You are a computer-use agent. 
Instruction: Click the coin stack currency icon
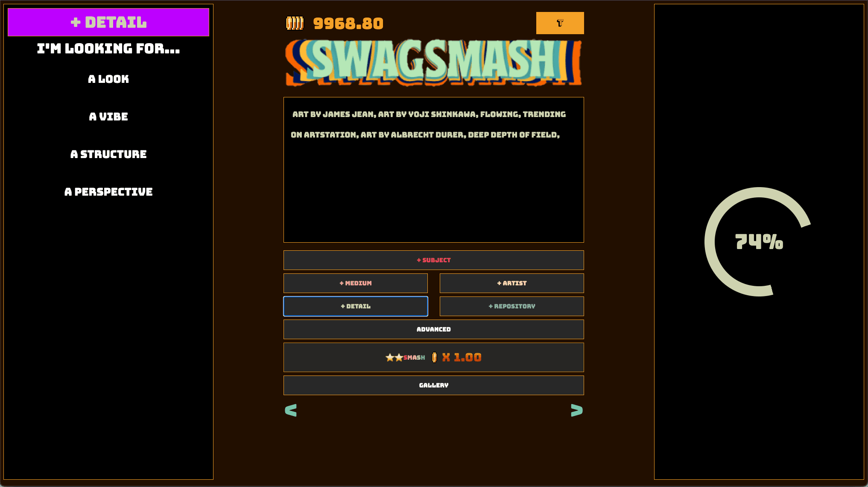click(x=294, y=23)
